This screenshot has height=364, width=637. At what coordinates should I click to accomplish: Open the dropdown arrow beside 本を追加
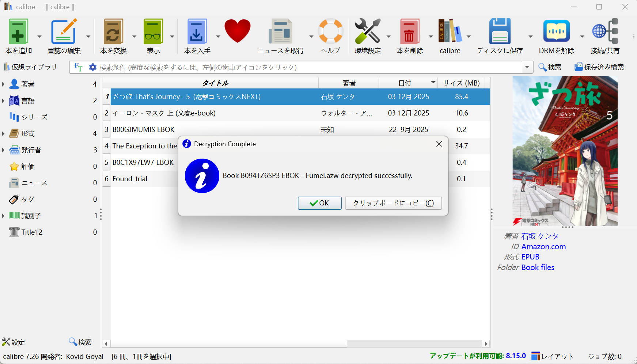39,37
